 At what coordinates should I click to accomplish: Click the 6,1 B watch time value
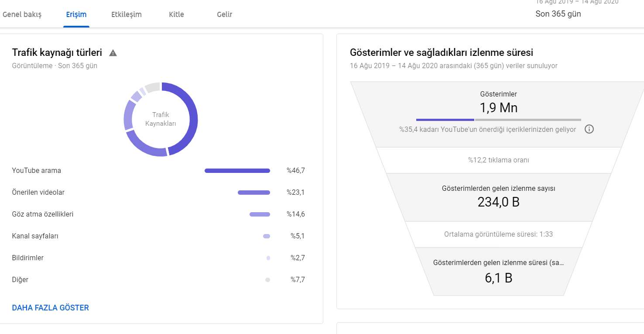coord(498,278)
